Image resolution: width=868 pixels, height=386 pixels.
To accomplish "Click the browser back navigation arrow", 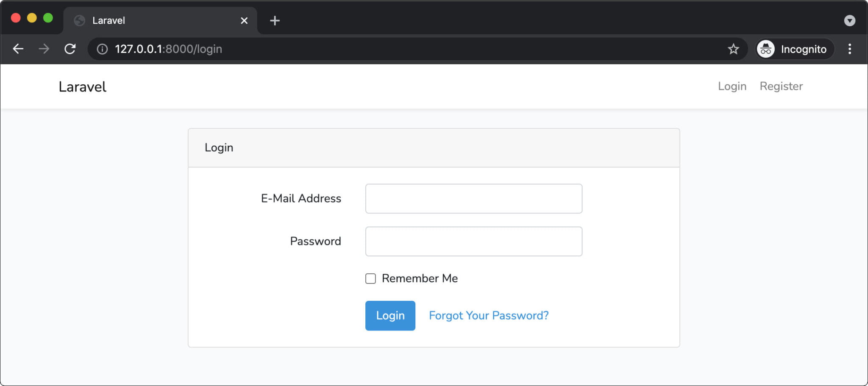I will point(18,49).
